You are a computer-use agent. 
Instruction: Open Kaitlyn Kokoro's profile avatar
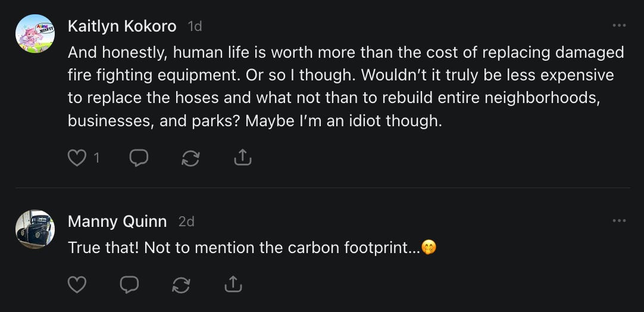35,34
